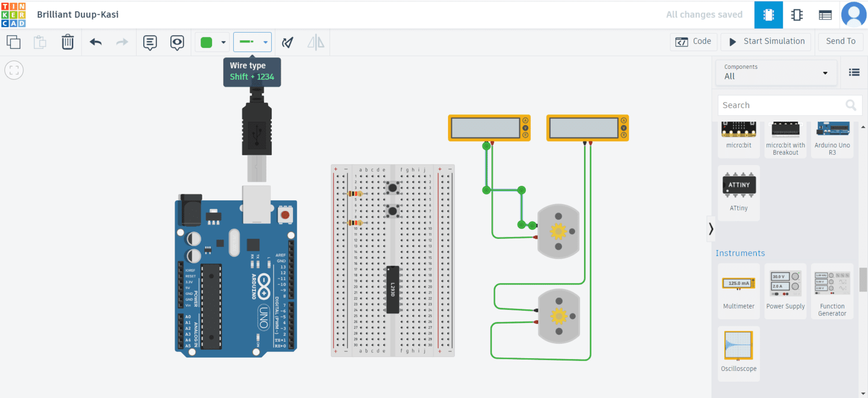
Task: Open the notes tool icon
Action: pyautogui.click(x=150, y=42)
